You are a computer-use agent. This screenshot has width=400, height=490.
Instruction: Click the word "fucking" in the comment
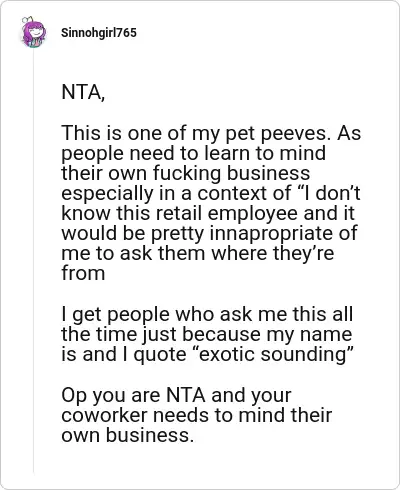coord(186,173)
